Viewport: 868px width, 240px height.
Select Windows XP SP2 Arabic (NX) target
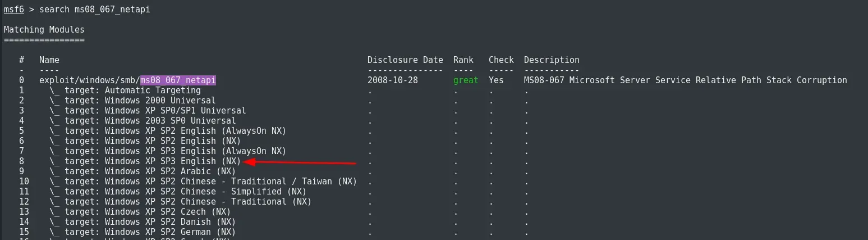point(143,171)
